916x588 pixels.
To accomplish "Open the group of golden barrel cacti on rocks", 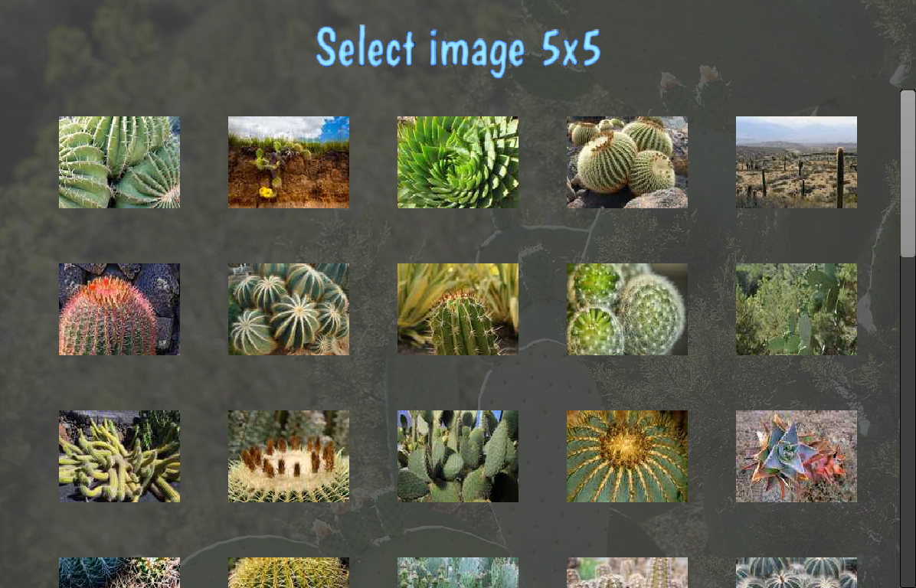I will (x=626, y=162).
